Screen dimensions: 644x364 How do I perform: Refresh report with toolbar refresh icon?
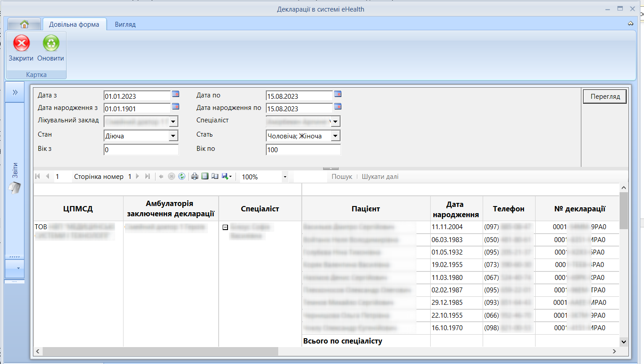pos(181,177)
